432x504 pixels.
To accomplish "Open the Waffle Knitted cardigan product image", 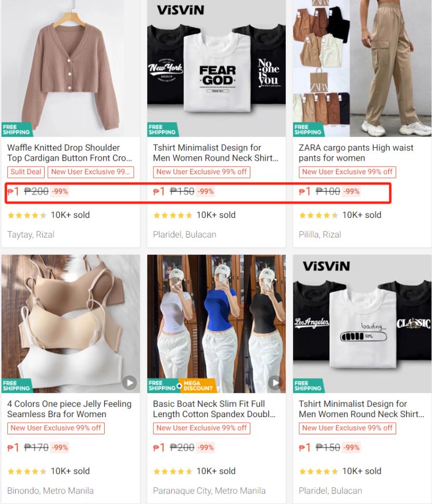I will pos(71,68).
